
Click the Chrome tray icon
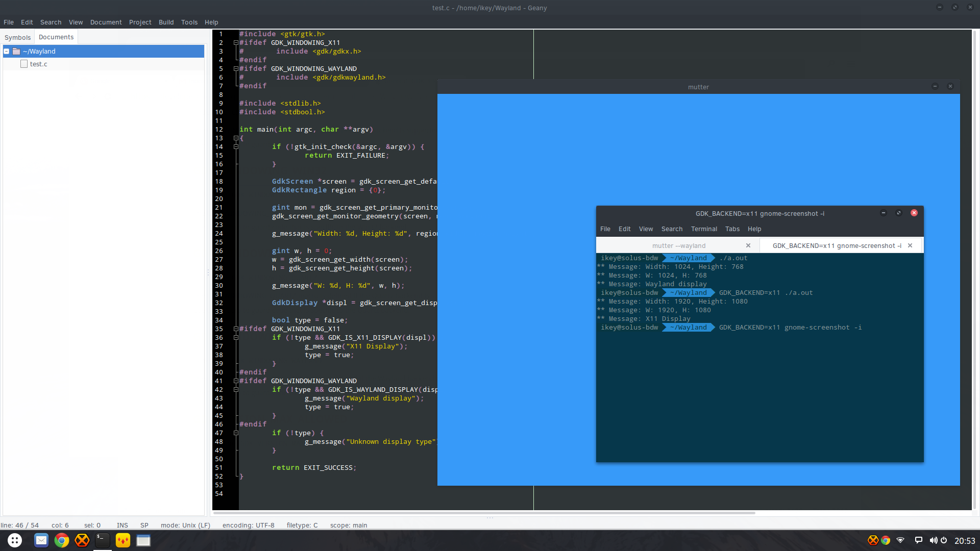tap(886, 540)
